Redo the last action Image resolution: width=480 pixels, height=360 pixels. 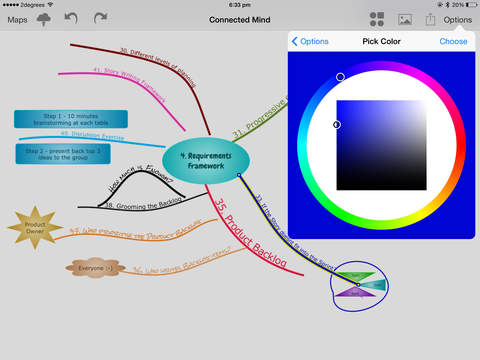coord(100,18)
